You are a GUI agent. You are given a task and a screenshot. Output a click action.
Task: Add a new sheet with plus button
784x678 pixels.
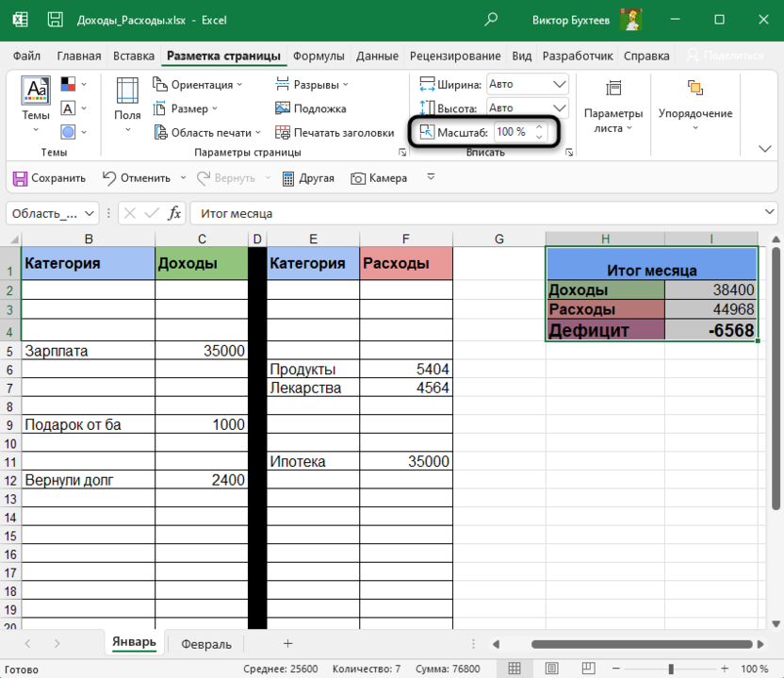tap(287, 643)
